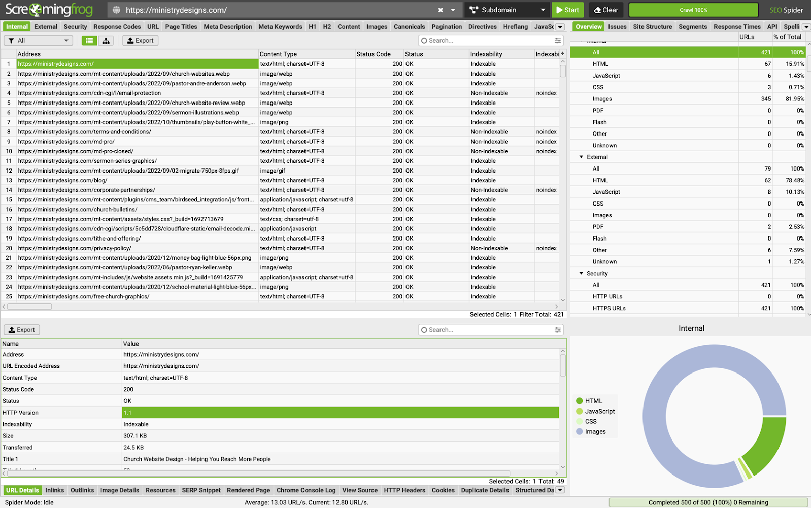Export the lower URL details table
This screenshot has height=508, width=812.
point(22,330)
